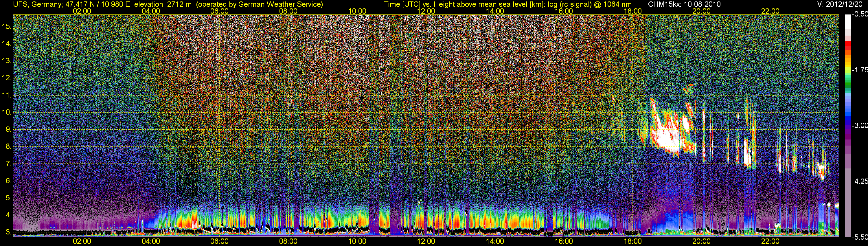Click the "-0.50" value on the color scale
The height and width of the screenshot is (246, 868).
coord(860,14)
